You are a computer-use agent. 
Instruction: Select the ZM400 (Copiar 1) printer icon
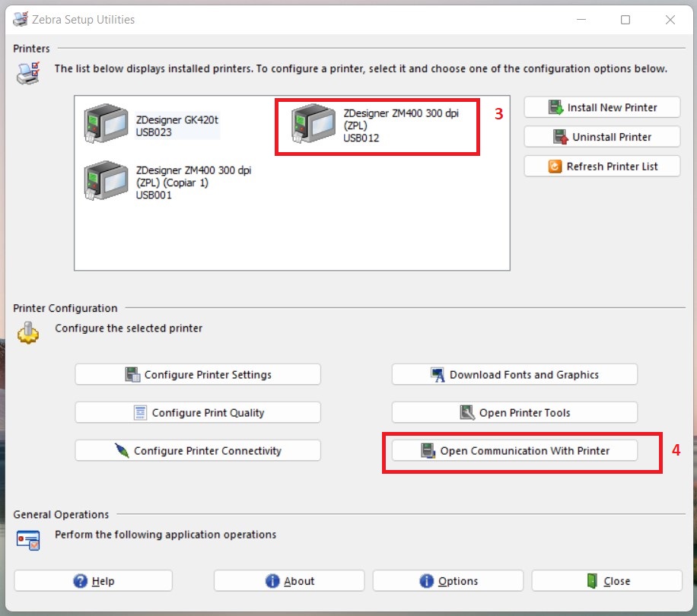[106, 181]
